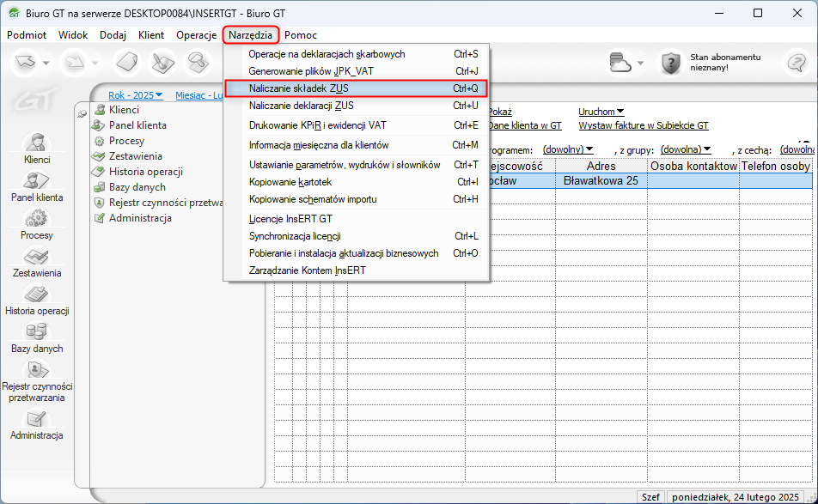Image resolution: width=818 pixels, height=504 pixels.
Task: Click the Klienci icon in left sidebar
Action: coord(36,143)
